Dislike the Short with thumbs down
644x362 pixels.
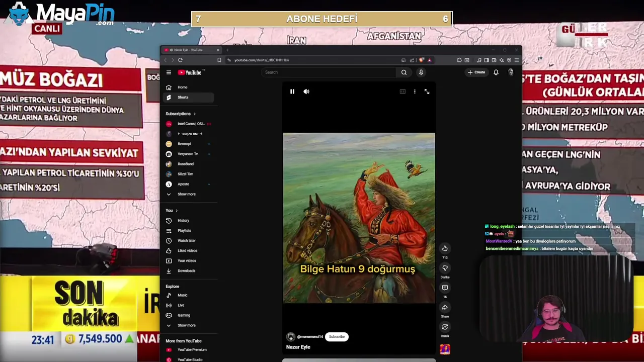(445, 268)
